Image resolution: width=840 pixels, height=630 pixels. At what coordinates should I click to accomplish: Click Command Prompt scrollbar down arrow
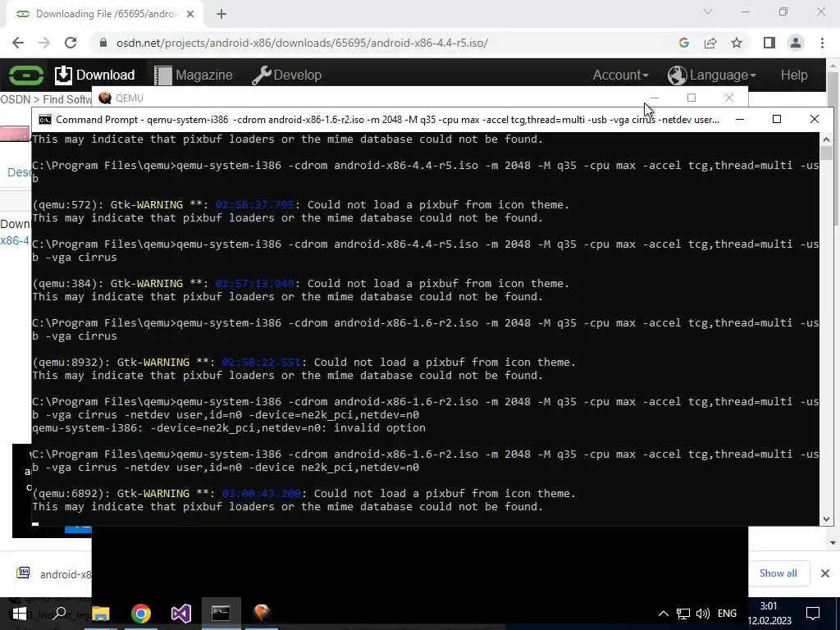point(826,518)
